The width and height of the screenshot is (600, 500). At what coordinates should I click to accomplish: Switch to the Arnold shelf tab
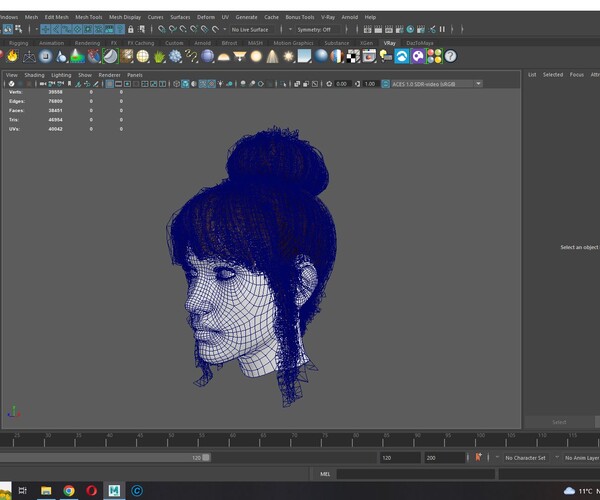202,43
